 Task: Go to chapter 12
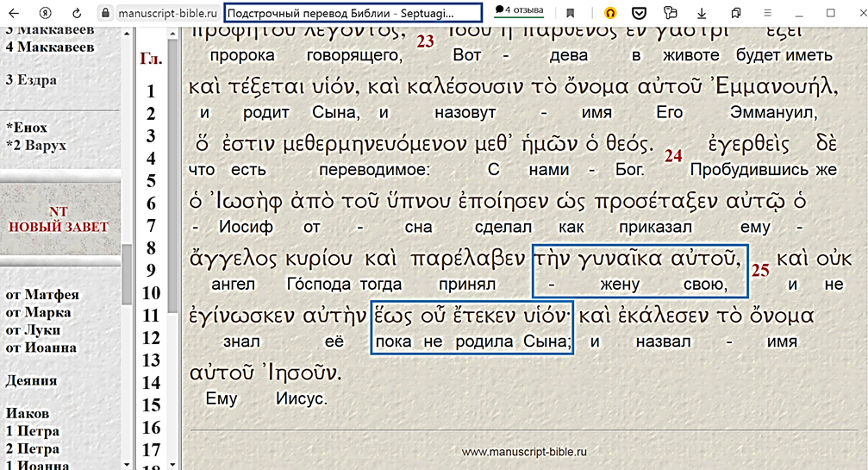(x=151, y=338)
